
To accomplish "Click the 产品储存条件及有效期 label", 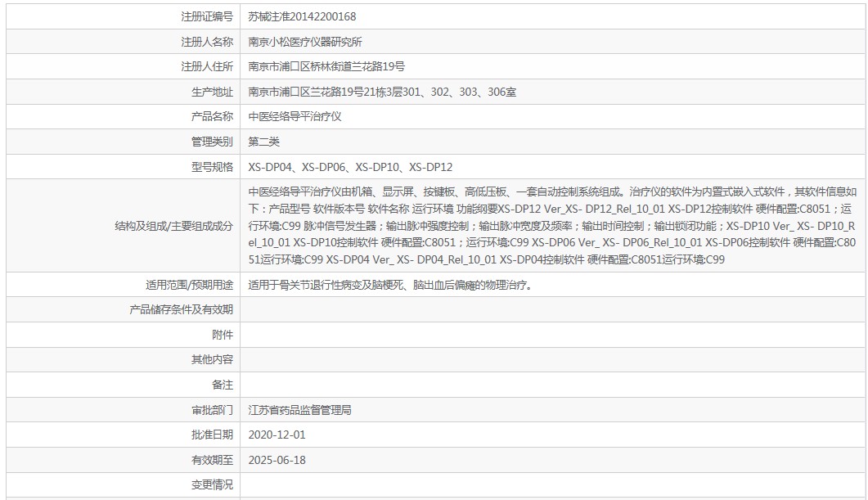I will (x=181, y=309).
